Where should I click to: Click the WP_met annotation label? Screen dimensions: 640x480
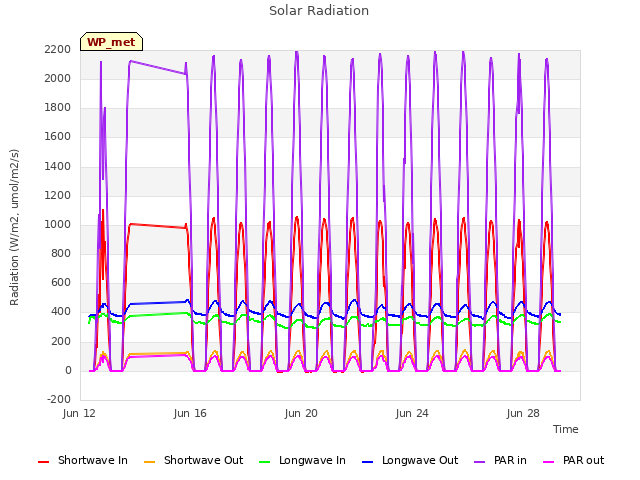111,42
